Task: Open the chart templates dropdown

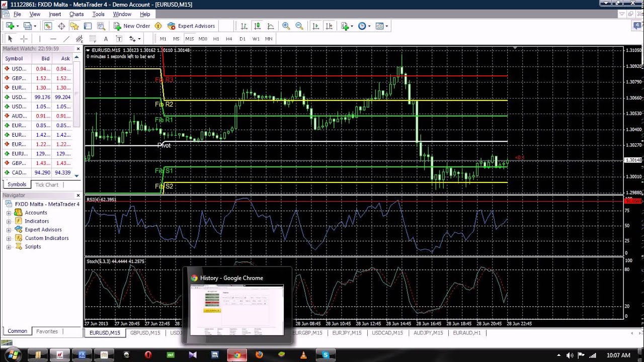Action: [381, 26]
